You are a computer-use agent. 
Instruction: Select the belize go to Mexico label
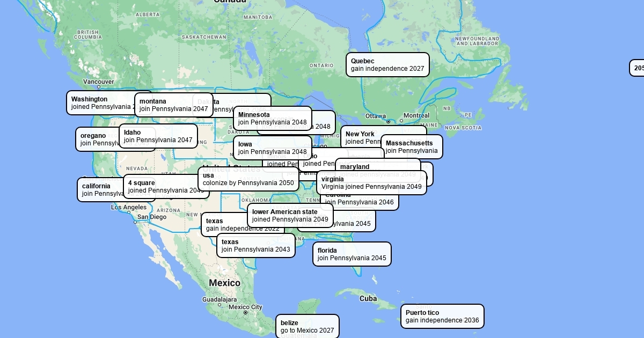(307, 327)
